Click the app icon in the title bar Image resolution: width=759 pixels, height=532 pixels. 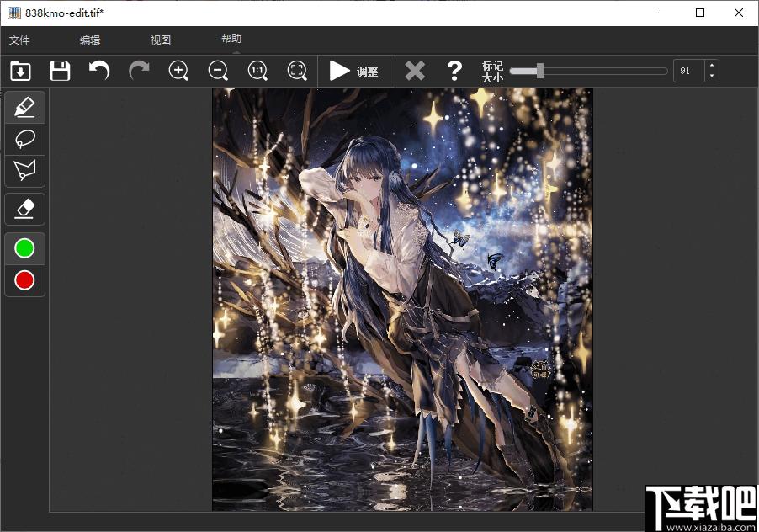[14, 13]
